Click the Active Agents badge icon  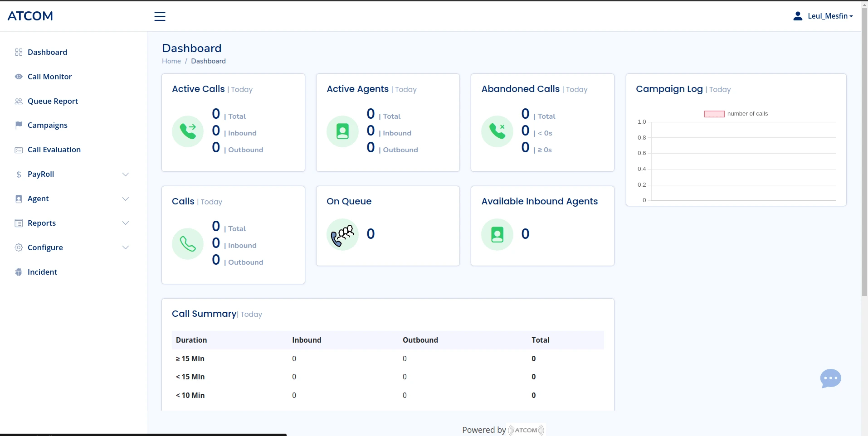click(x=342, y=131)
